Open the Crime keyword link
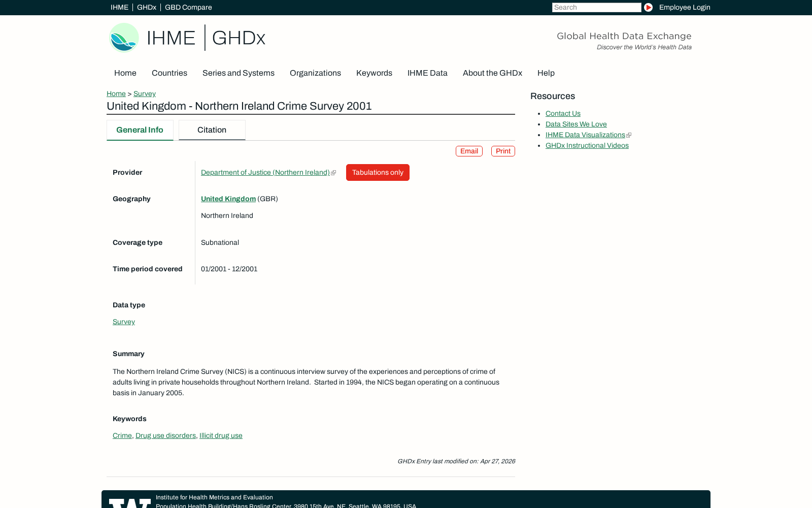 coord(122,435)
